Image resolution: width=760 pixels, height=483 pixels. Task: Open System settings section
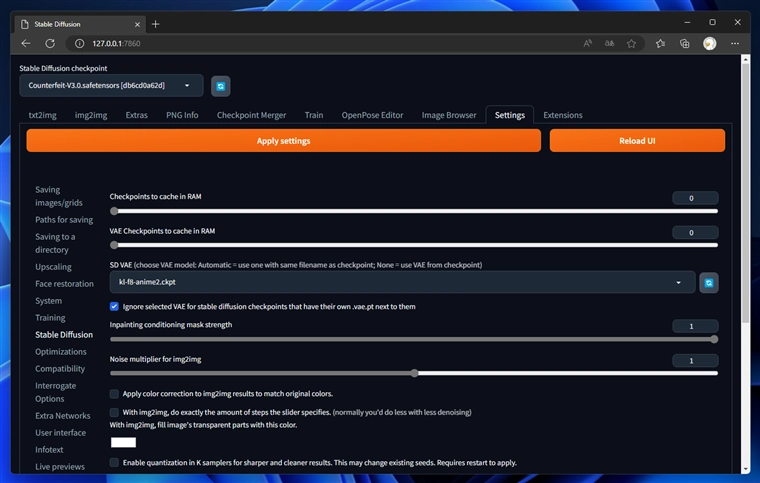[48, 300]
